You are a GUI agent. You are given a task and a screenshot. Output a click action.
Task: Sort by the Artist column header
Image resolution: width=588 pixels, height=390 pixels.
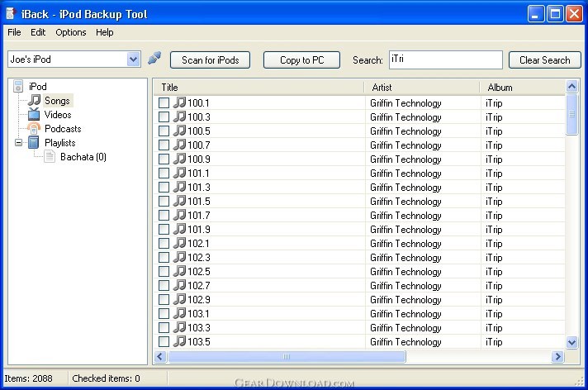422,87
